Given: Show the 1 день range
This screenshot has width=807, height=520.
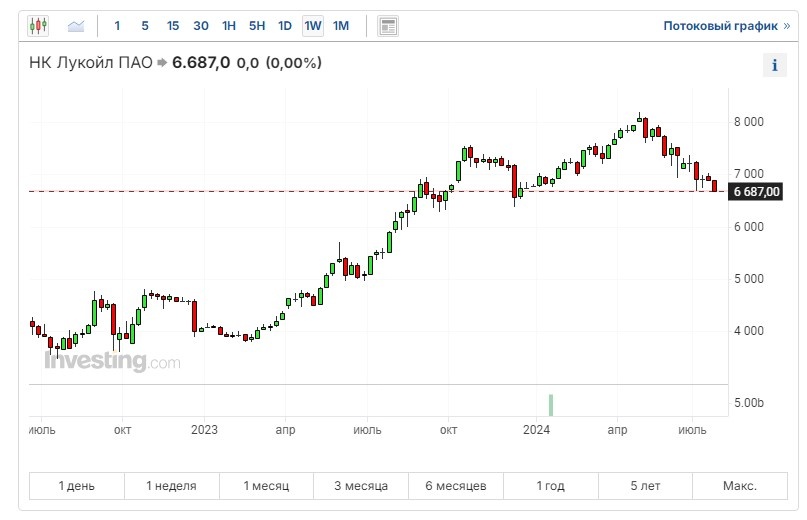Looking at the screenshot, I should 77,486.
